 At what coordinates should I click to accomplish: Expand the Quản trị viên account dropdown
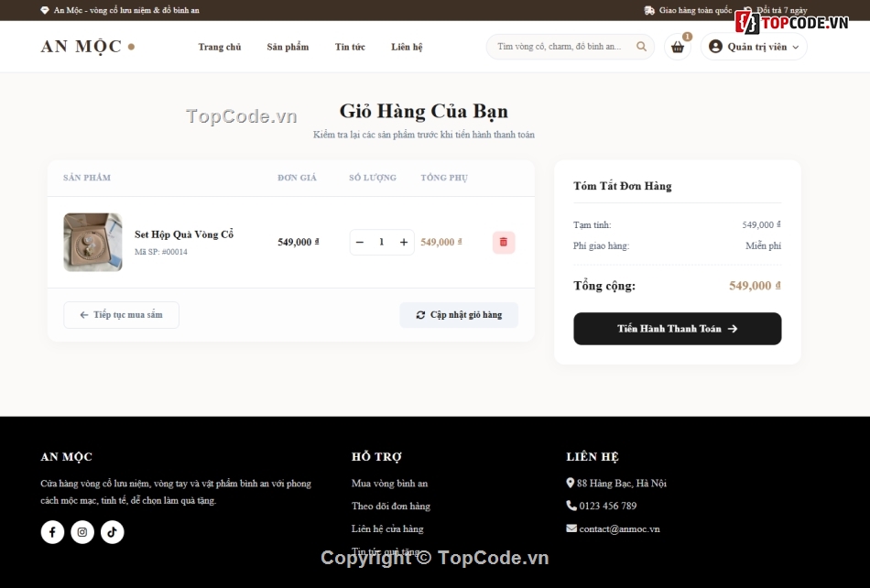(754, 47)
